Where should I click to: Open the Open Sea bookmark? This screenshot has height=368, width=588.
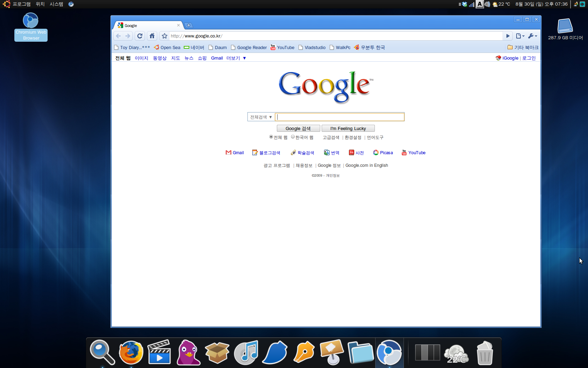tap(167, 48)
